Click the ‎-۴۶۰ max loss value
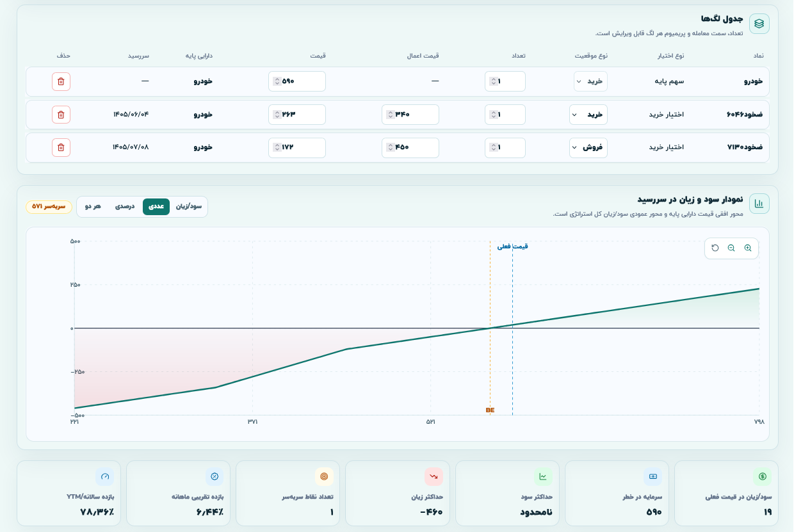 pos(432,512)
